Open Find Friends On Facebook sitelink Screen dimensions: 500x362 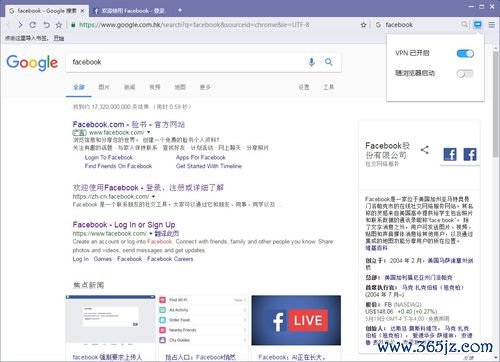pos(118,166)
